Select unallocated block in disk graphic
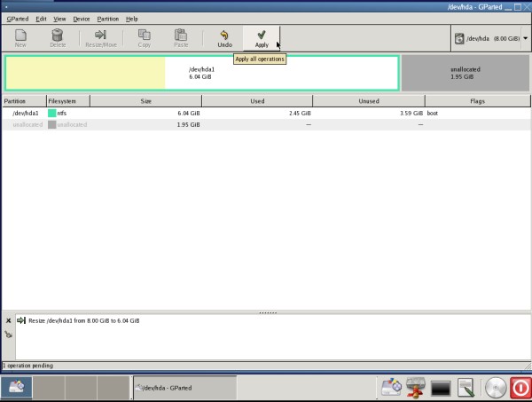 pyautogui.click(x=465, y=73)
